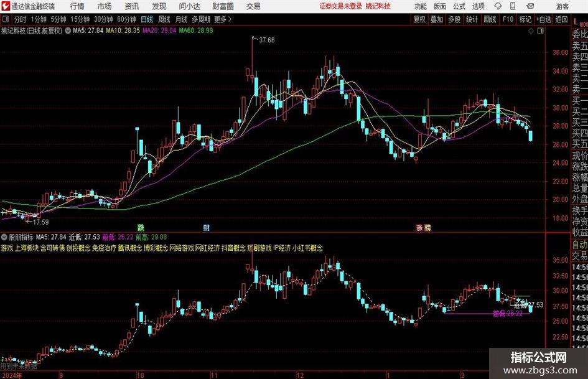Viewport: 588px width, 379px height.
Task: Open the 财富圈 menu
Action: coord(223,6)
